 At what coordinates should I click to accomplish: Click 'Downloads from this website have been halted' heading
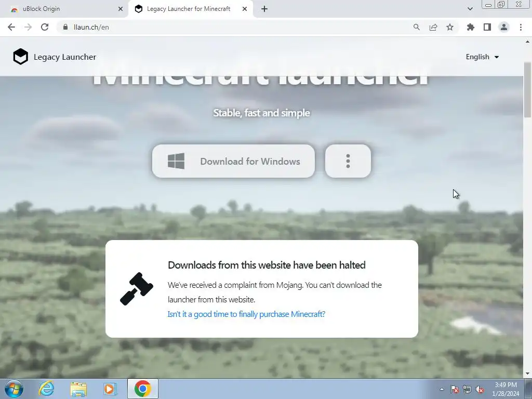pyautogui.click(x=267, y=265)
